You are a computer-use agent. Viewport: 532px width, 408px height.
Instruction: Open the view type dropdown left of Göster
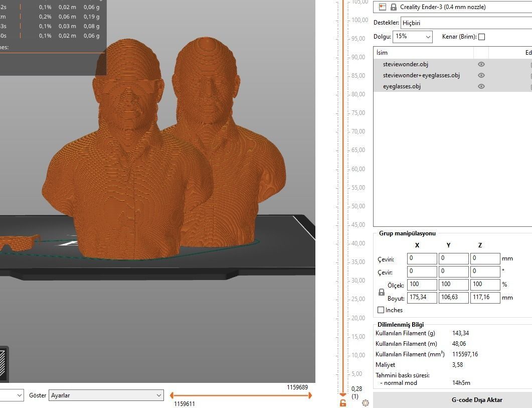coord(12,395)
